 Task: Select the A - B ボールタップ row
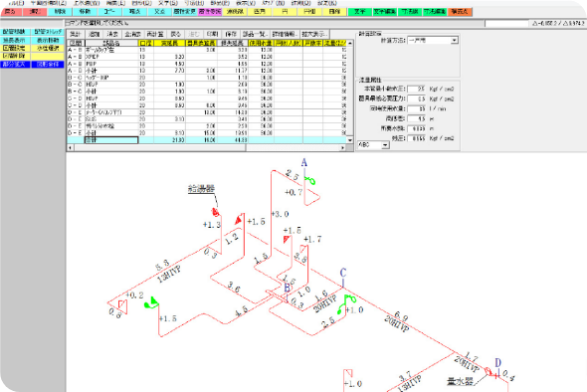(207, 50)
